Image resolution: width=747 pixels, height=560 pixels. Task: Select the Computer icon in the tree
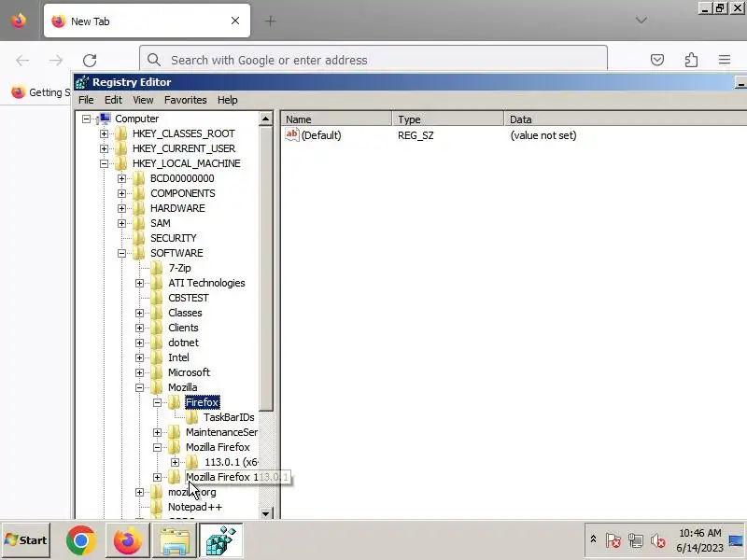point(105,119)
